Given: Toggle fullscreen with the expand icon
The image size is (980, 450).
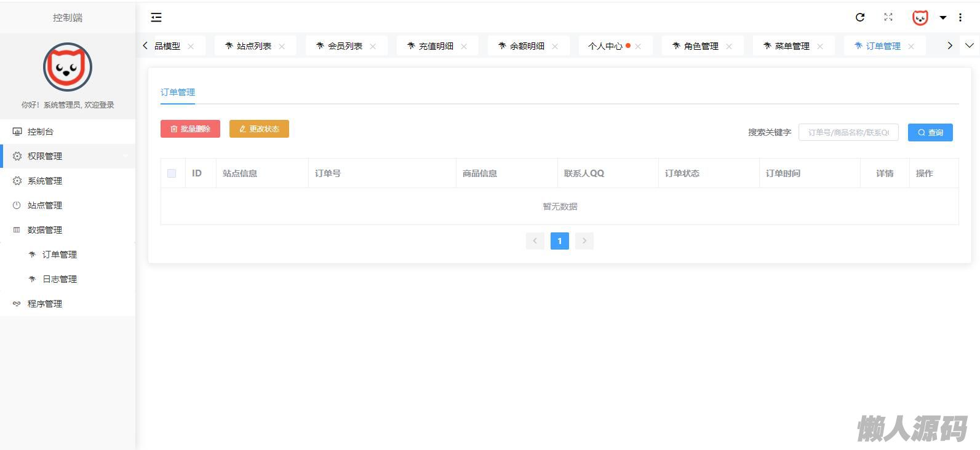Looking at the screenshot, I should tap(888, 17).
